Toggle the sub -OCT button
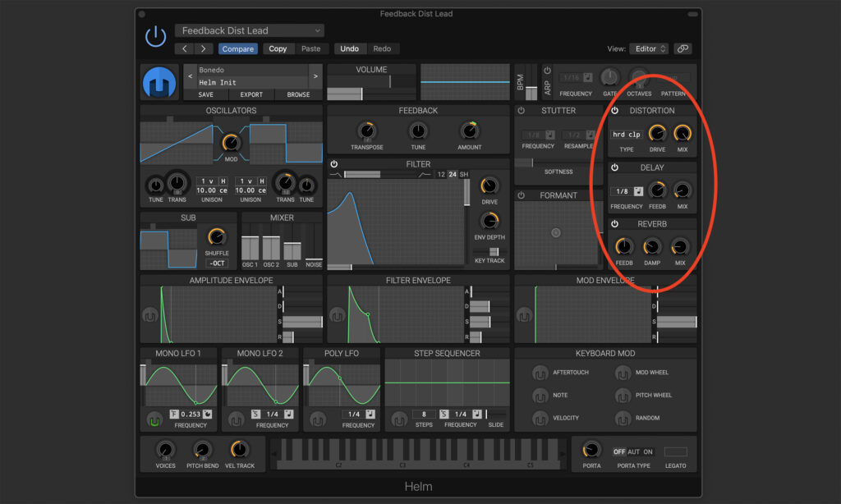This screenshot has width=841, height=504. (x=217, y=263)
